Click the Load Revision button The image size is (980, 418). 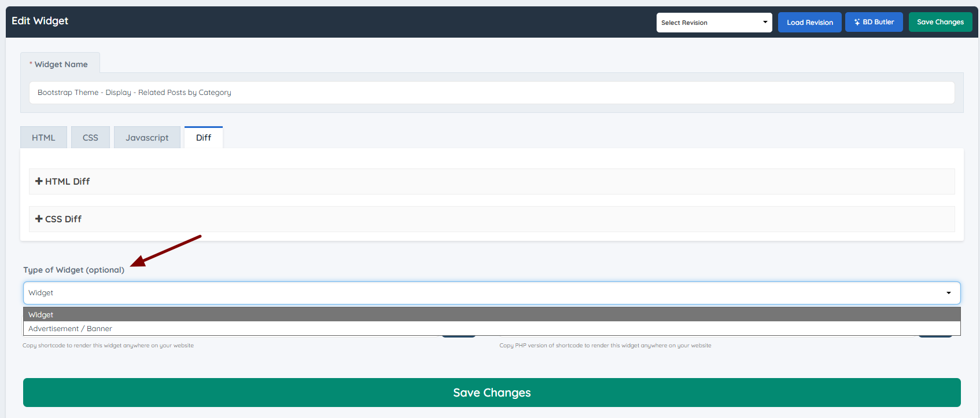[x=809, y=23]
